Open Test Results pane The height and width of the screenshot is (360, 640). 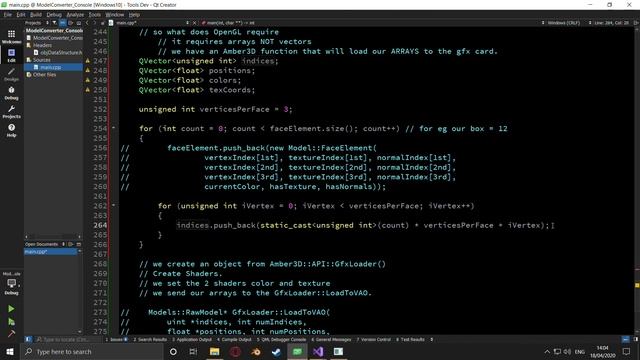coord(410,340)
